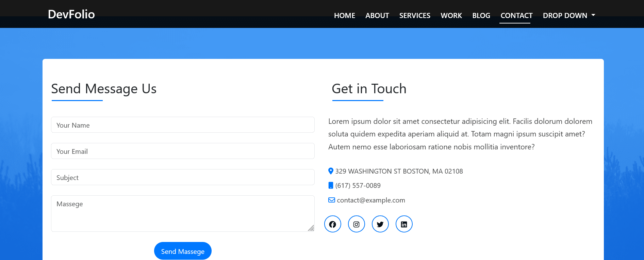Open the Instagram social icon

click(356, 224)
